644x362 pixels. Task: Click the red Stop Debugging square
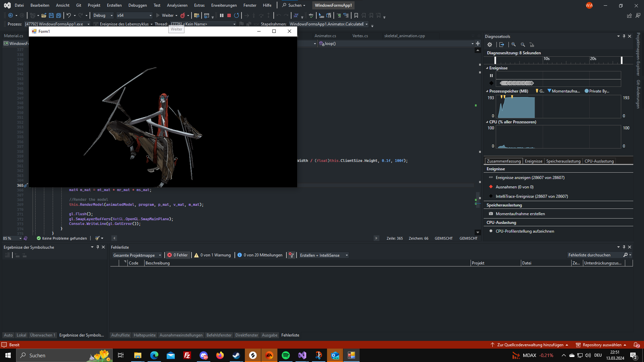point(229,15)
